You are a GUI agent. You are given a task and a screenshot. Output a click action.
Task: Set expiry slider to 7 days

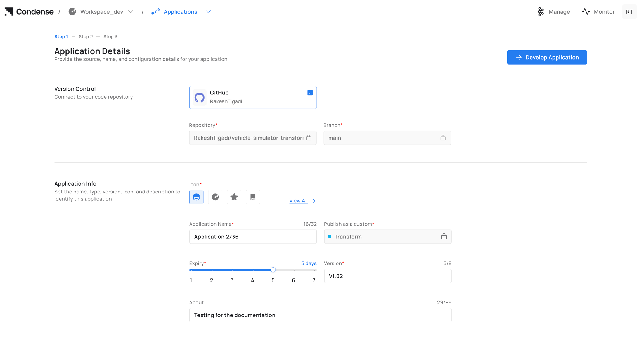pos(315,270)
